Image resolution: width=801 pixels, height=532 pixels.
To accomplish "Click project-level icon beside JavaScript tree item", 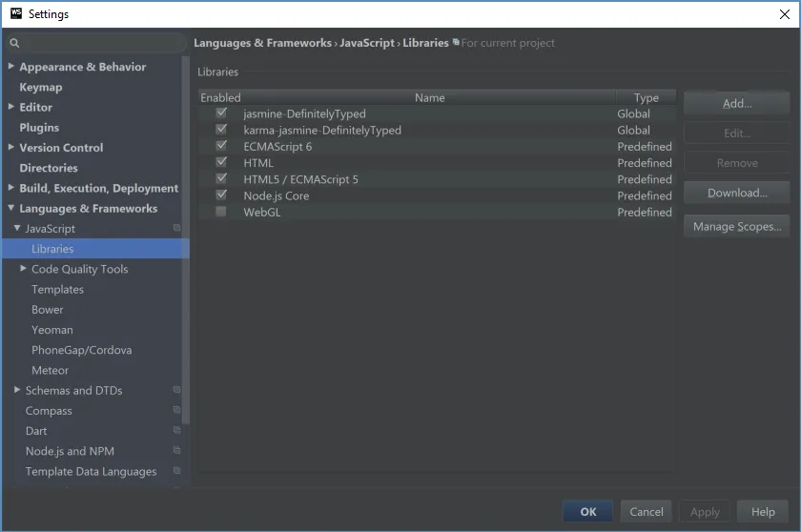I will click(176, 228).
